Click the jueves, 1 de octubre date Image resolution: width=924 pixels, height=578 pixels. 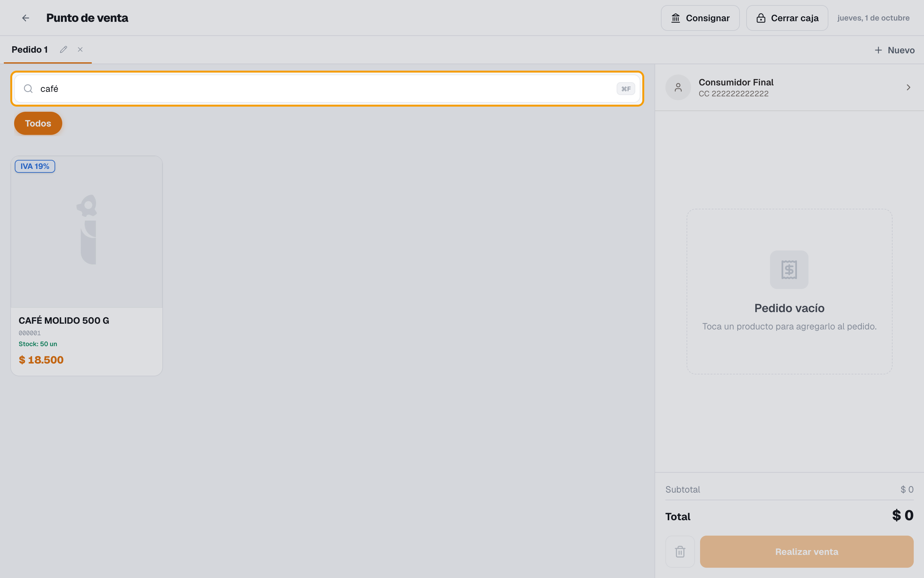click(874, 18)
